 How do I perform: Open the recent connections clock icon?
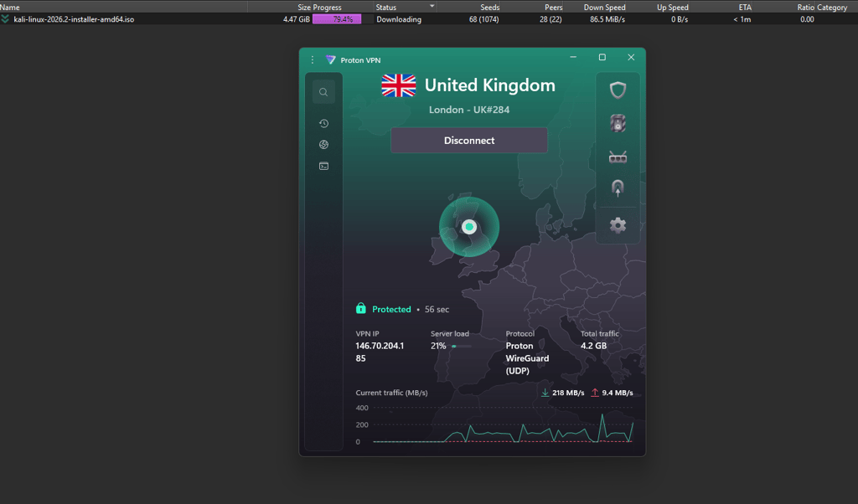pyautogui.click(x=323, y=124)
